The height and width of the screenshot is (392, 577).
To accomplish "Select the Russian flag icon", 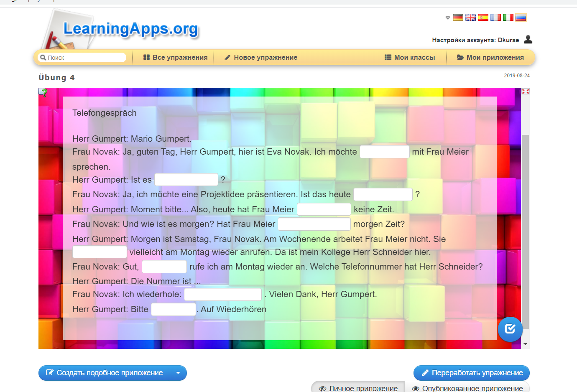I will point(521,18).
